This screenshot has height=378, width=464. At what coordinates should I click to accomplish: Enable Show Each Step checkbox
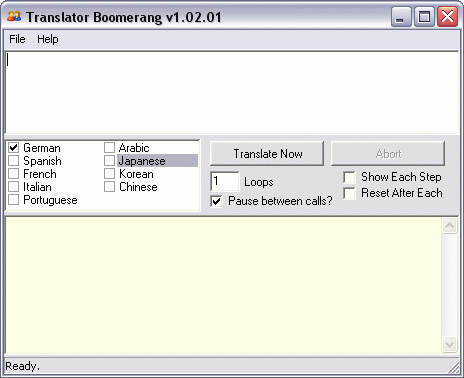349,177
